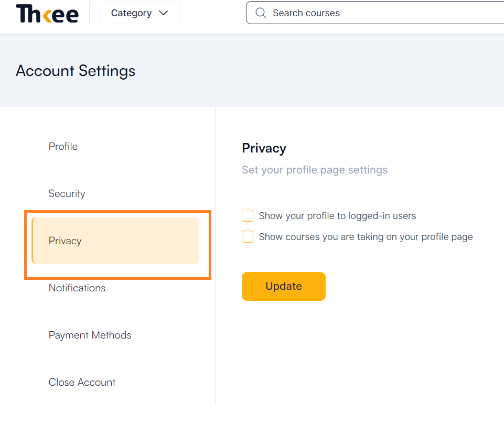Return home via the Thkee brand mark
This screenshot has height=436, width=504.
coord(47,13)
